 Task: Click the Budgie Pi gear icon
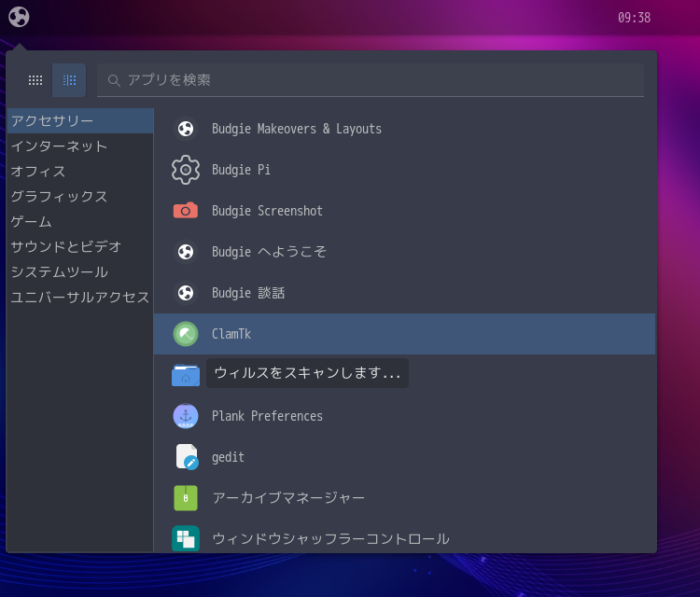coord(186,170)
